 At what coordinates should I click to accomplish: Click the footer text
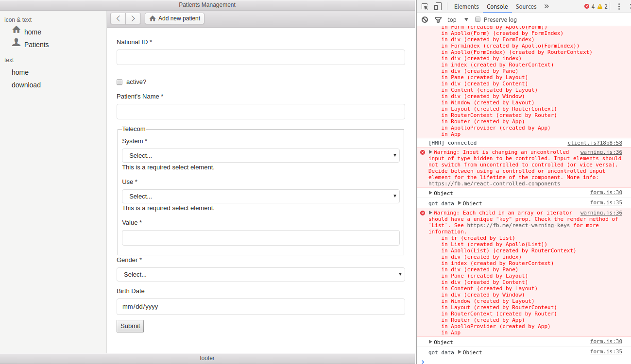(207, 358)
